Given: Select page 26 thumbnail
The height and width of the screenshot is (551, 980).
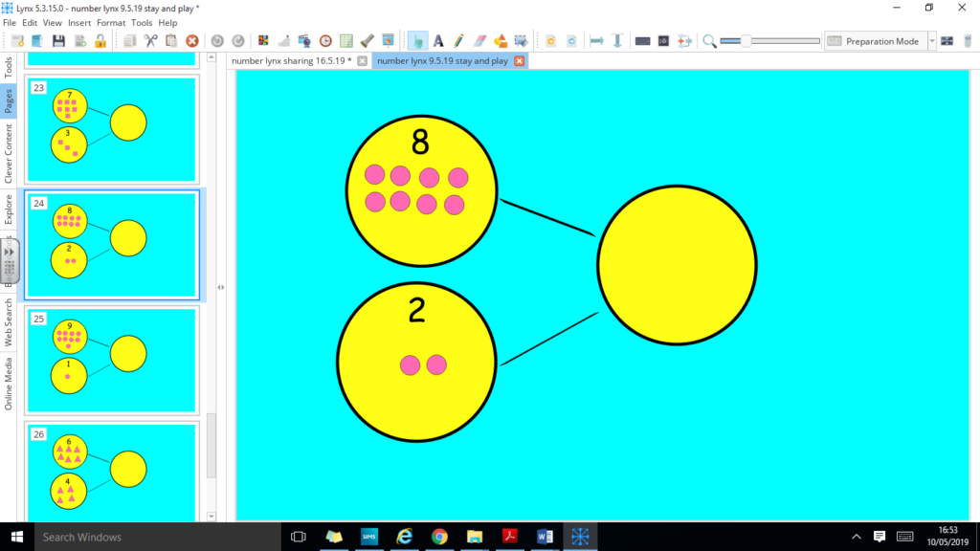Looking at the screenshot, I should click(x=112, y=473).
